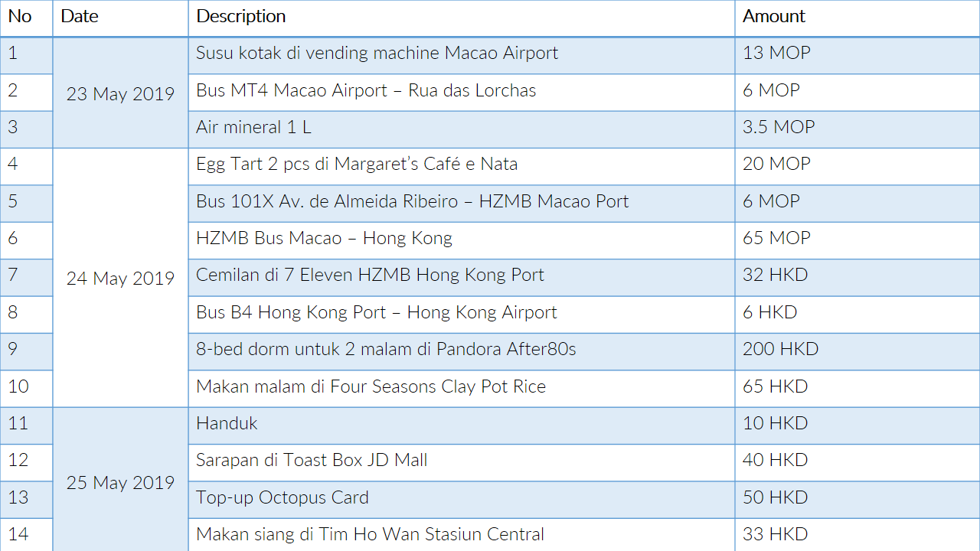Click the Bus MT4 Macao Airport row description
Screen dimensions: 980x551
366,90
